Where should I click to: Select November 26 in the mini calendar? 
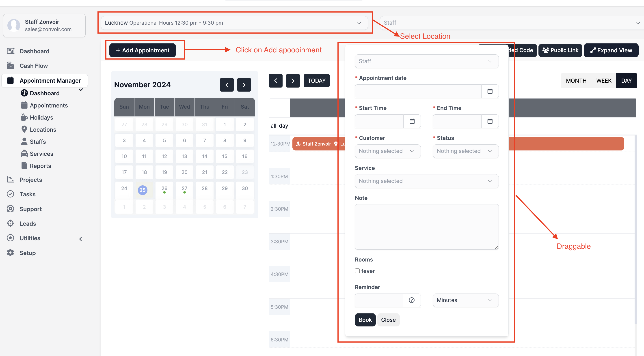click(164, 189)
